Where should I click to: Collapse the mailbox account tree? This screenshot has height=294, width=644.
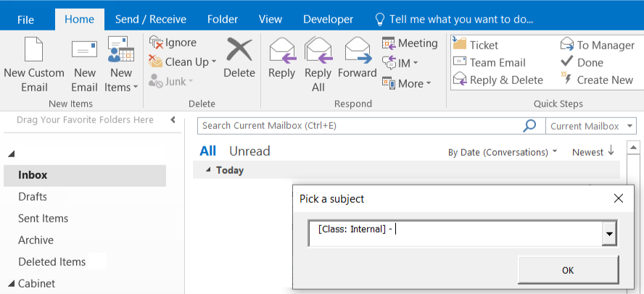pos(11,154)
